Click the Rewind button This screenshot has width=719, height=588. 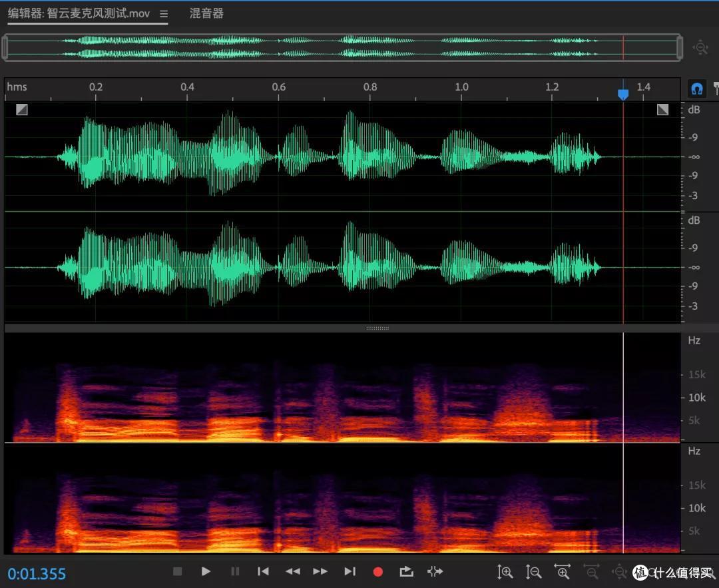coord(292,571)
